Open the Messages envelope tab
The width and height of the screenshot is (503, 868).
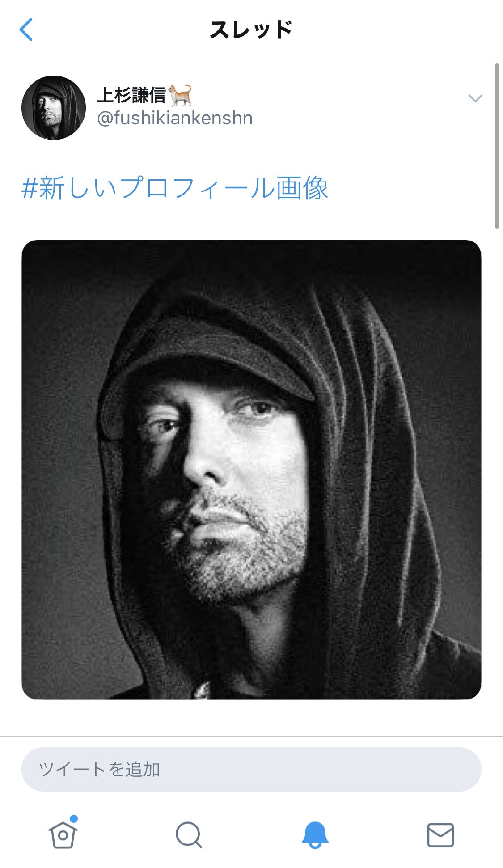pyautogui.click(x=440, y=835)
